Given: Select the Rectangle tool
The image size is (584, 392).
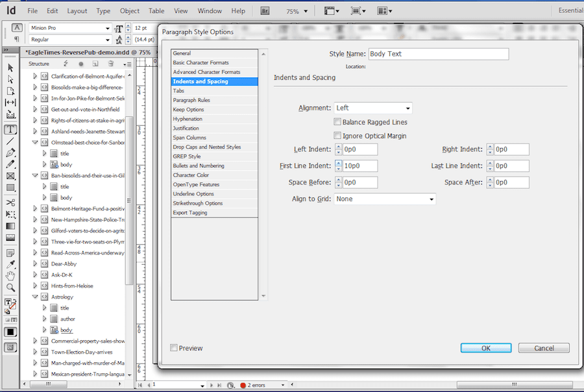Looking at the screenshot, I should (x=10, y=188).
